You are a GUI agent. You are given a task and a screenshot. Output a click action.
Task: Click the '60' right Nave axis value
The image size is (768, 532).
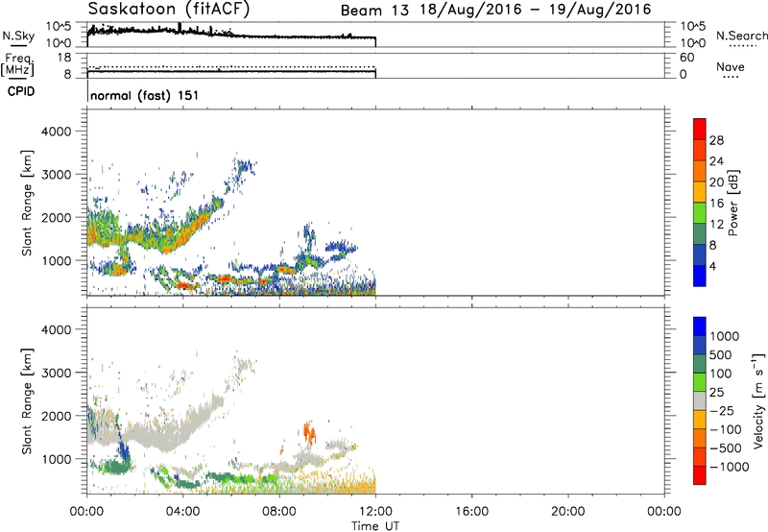pyautogui.click(x=686, y=58)
